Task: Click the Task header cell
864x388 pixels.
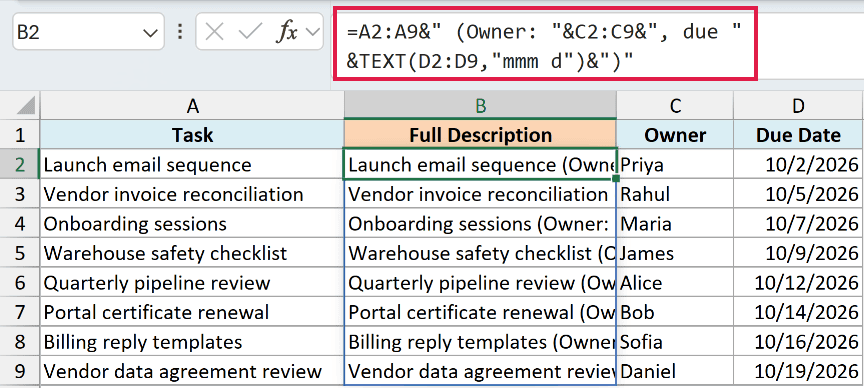Action: point(192,134)
